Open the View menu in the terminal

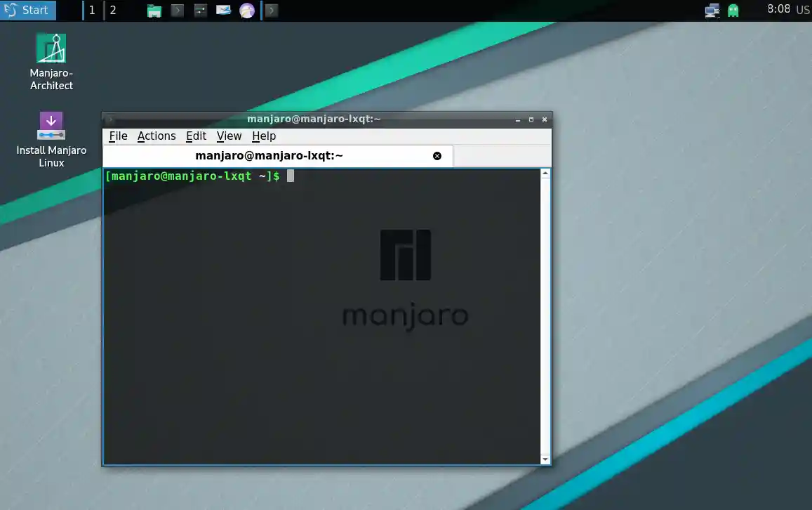click(x=229, y=136)
